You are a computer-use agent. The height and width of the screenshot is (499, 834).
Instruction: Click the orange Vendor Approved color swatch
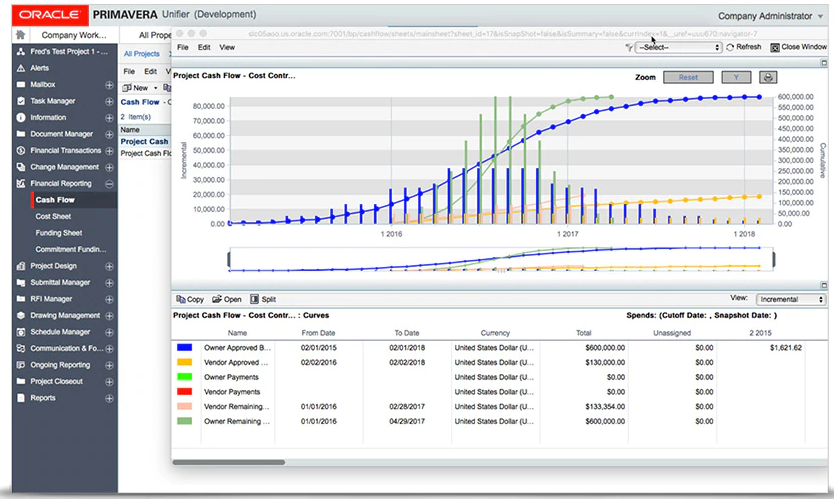(x=185, y=362)
